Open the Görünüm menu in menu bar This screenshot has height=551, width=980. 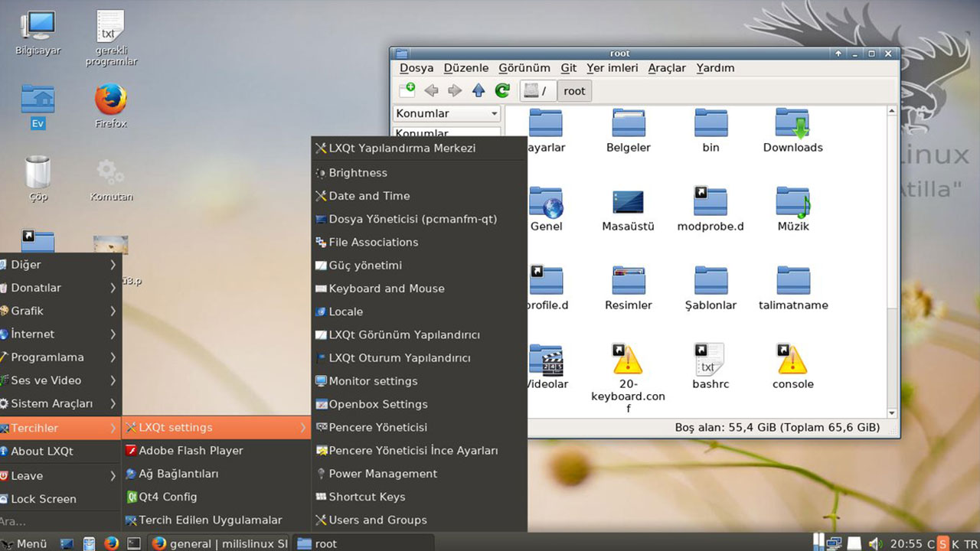[x=524, y=67]
